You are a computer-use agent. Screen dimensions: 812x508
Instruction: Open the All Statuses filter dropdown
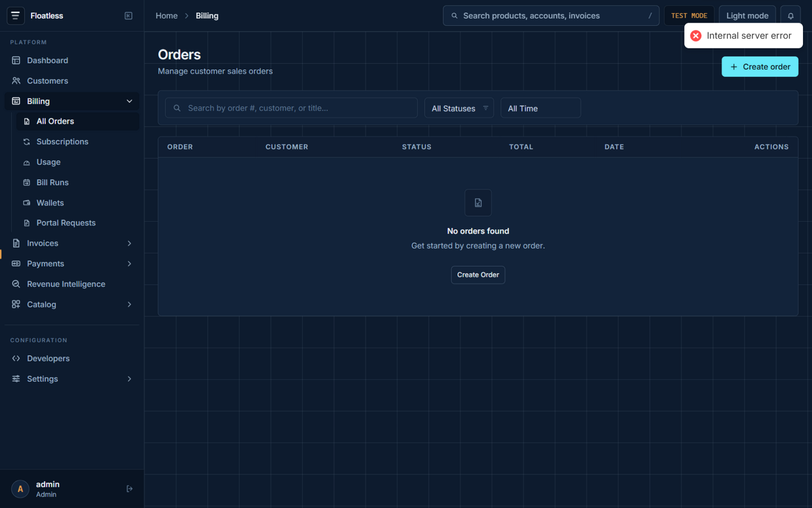coord(459,108)
